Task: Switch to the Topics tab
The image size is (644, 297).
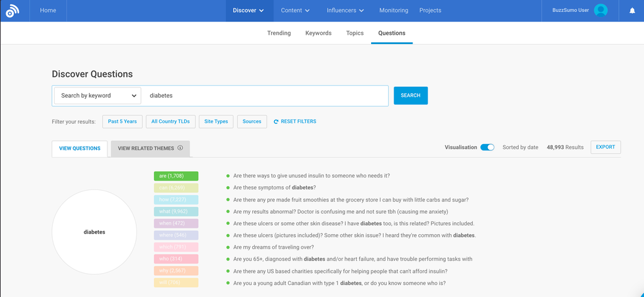Action: [x=355, y=33]
